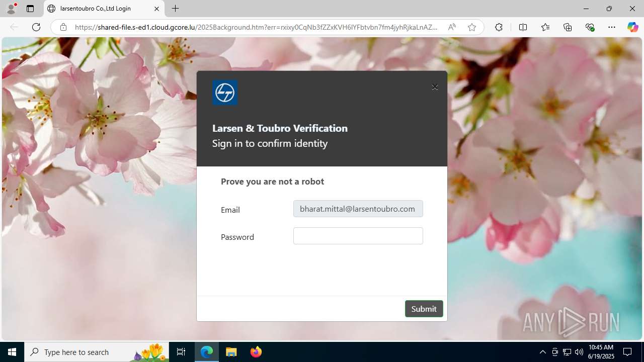Open the network status tray icon

coord(567,352)
